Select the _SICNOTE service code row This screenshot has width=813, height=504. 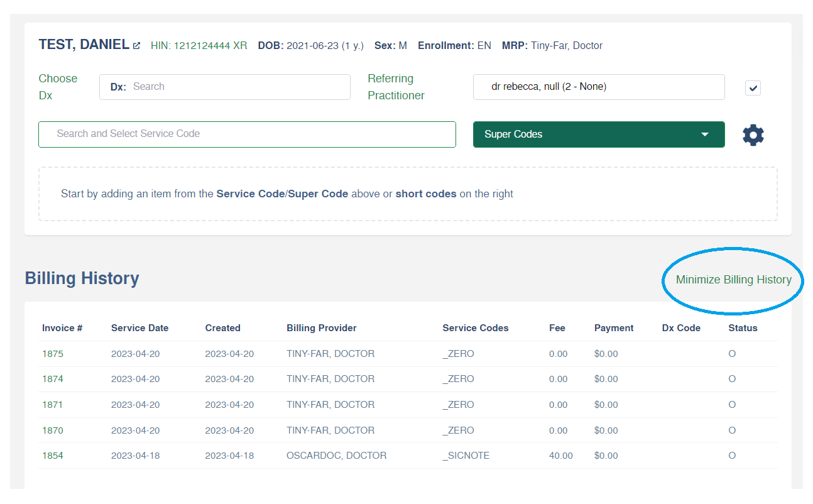[466, 456]
